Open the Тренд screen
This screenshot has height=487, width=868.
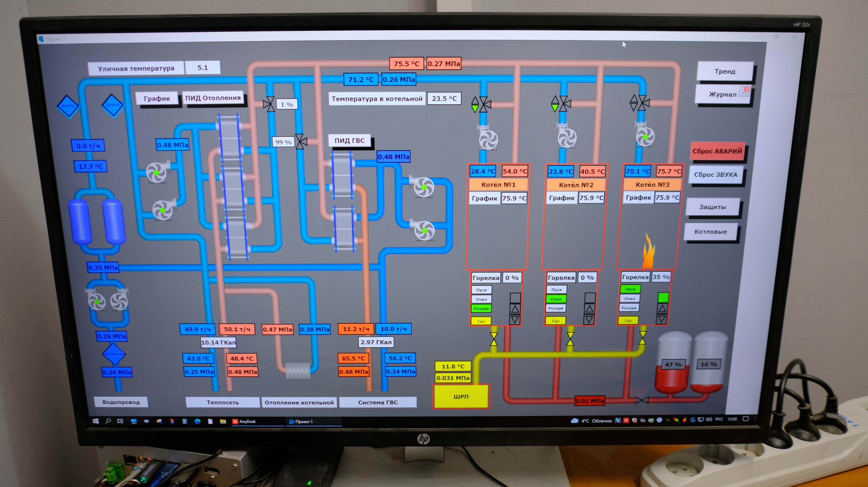[725, 71]
